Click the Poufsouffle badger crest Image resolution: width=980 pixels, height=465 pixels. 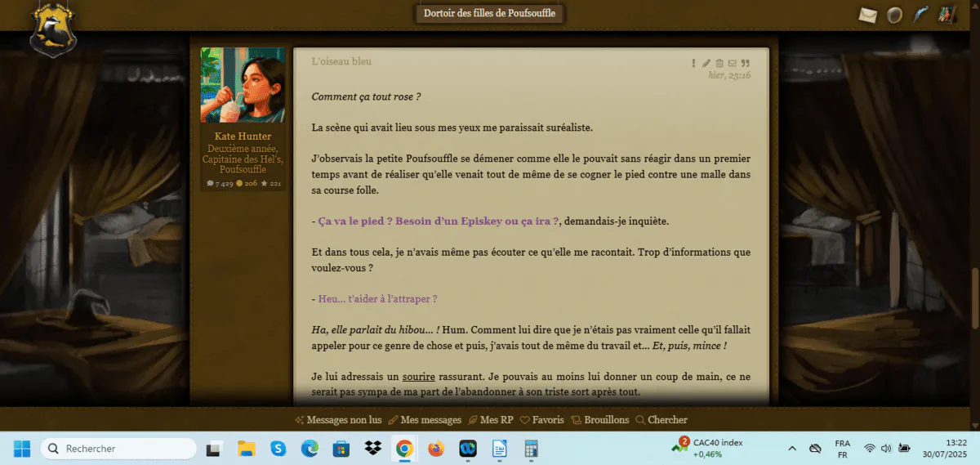[x=53, y=29]
